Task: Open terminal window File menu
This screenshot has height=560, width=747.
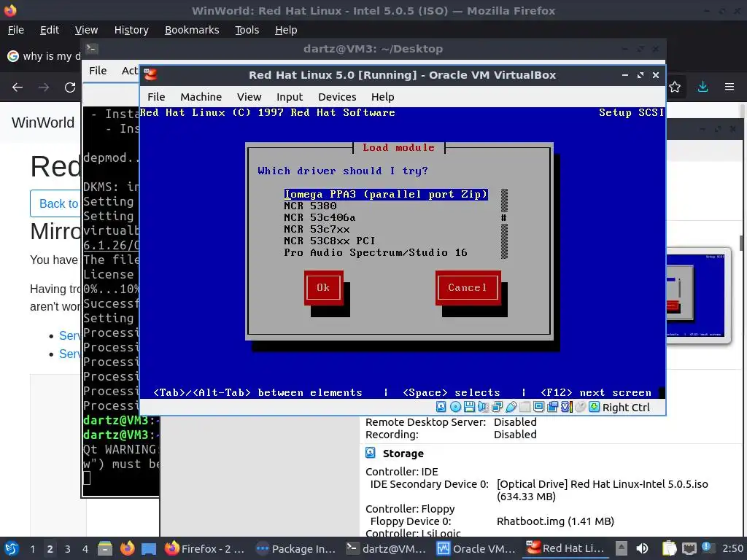Action: point(98,71)
